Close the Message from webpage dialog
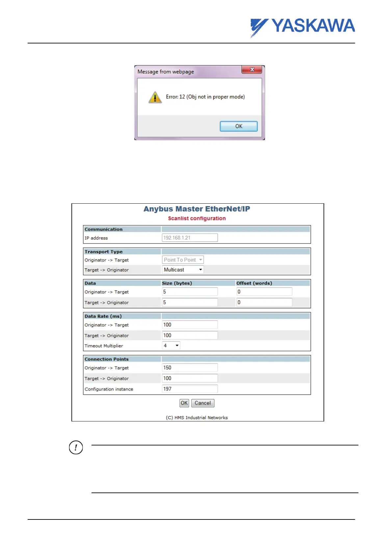The image size is (392, 554). 252,69
